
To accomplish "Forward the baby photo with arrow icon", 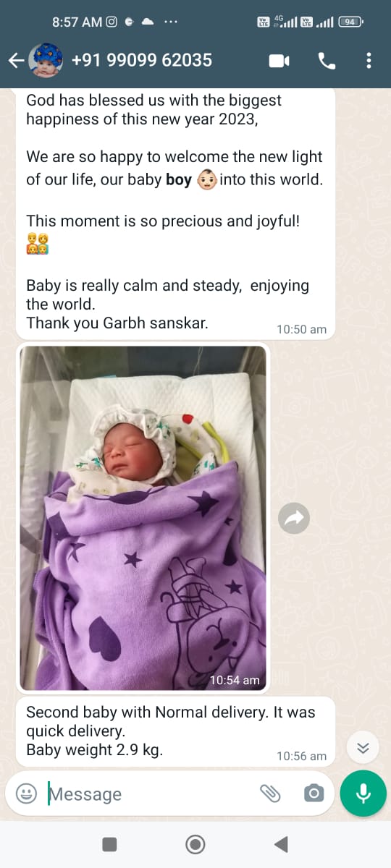I will pos(294,518).
